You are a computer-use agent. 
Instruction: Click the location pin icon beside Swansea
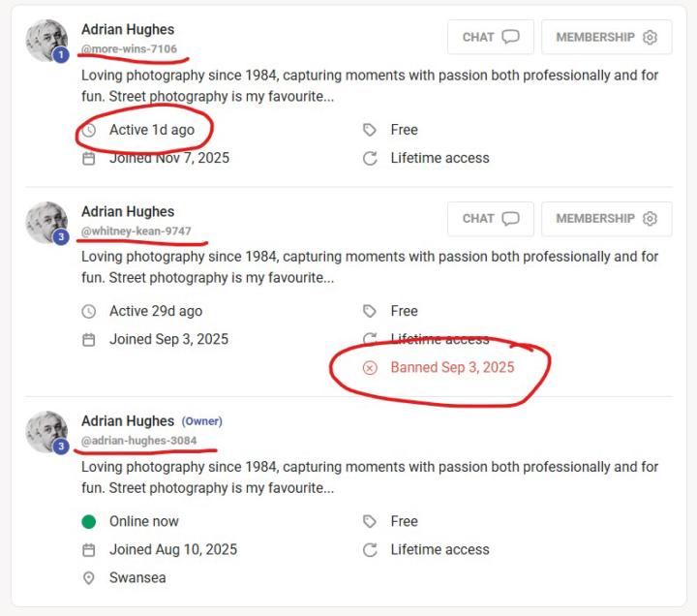pyautogui.click(x=89, y=578)
